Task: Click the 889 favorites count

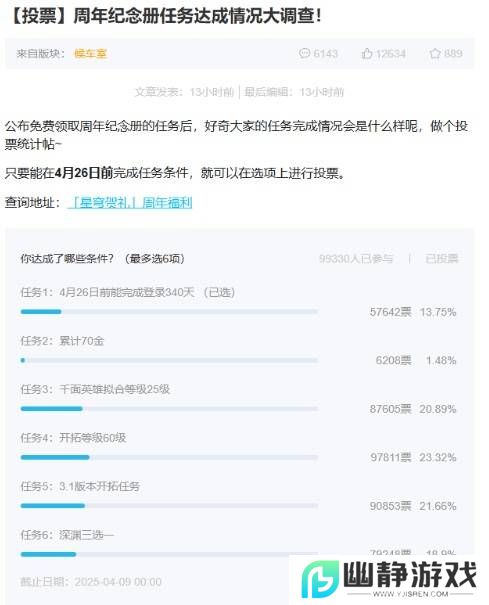Action: click(453, 53)
